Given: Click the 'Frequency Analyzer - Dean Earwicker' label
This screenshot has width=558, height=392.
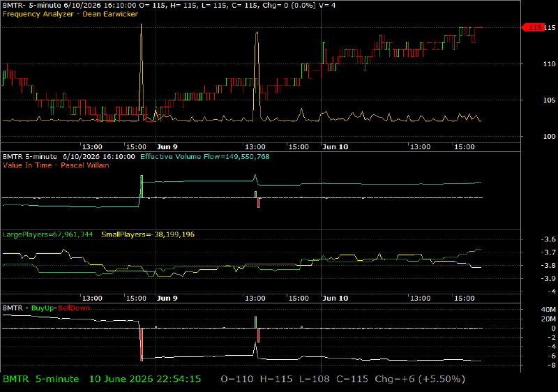Looking at the screenshot, I should point(70,14).
